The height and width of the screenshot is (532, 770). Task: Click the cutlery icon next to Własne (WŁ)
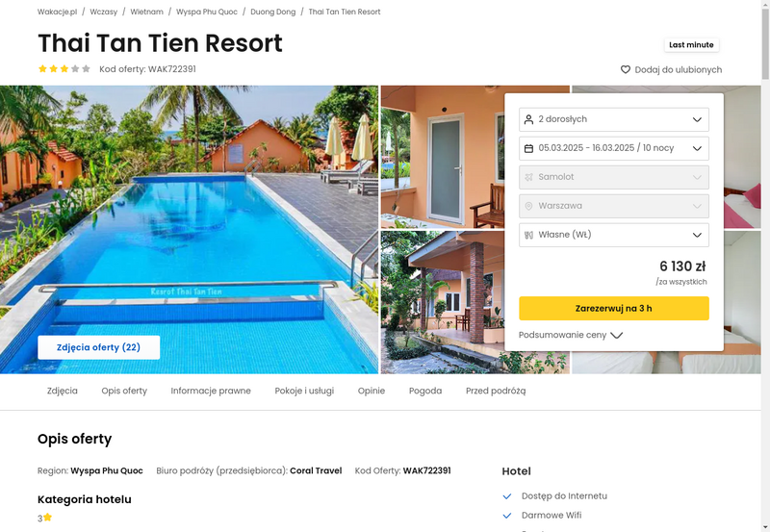click(528, 235)
